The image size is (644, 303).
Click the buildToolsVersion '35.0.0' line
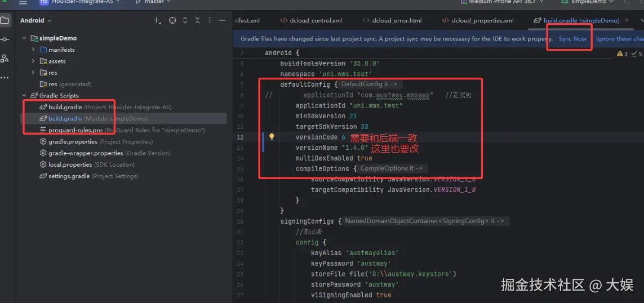[330, 64]
